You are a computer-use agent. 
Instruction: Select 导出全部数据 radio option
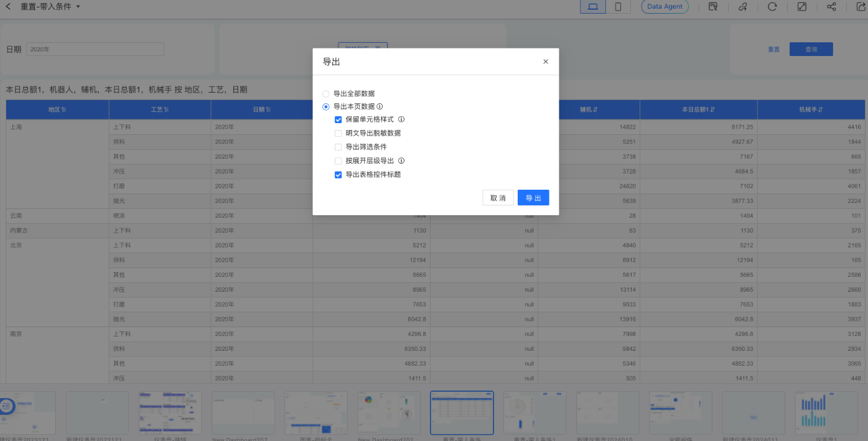click(326, 93)
